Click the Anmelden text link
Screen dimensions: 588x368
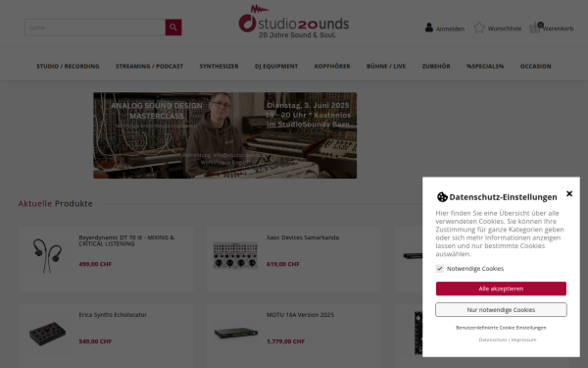(450, 28)
